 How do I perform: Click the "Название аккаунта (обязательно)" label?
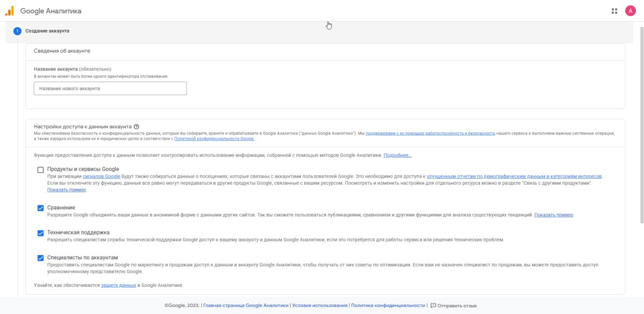72,69
